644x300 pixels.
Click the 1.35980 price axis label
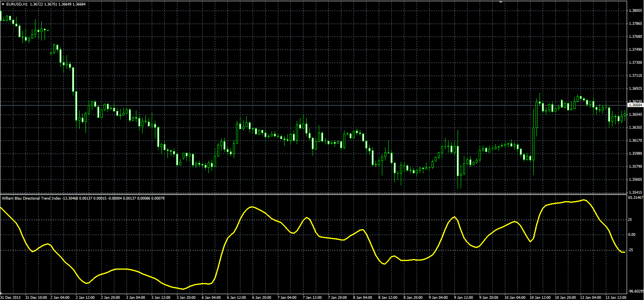(x=636, y=154)
